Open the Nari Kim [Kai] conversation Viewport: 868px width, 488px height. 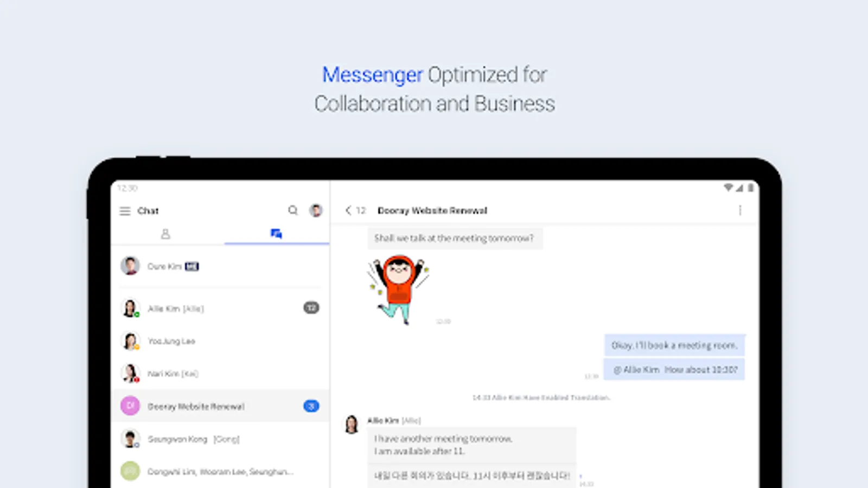click(221, 374)
